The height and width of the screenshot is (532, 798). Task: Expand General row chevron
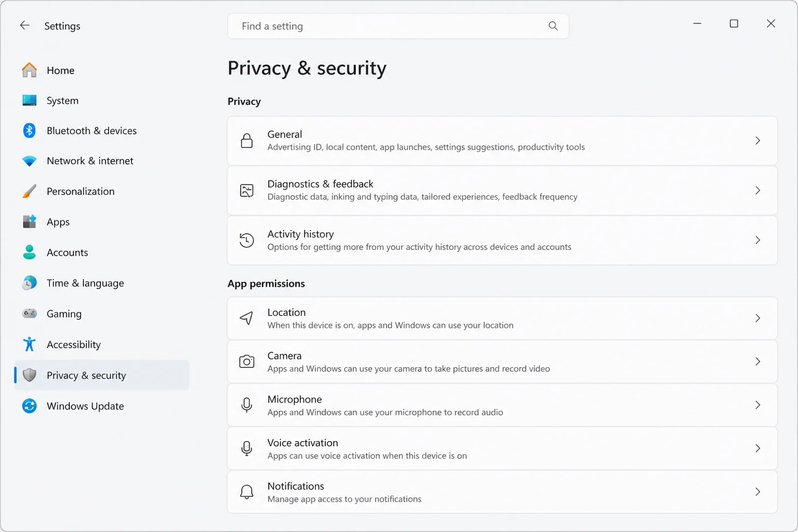pyautogui.click(x=757, y=141)
